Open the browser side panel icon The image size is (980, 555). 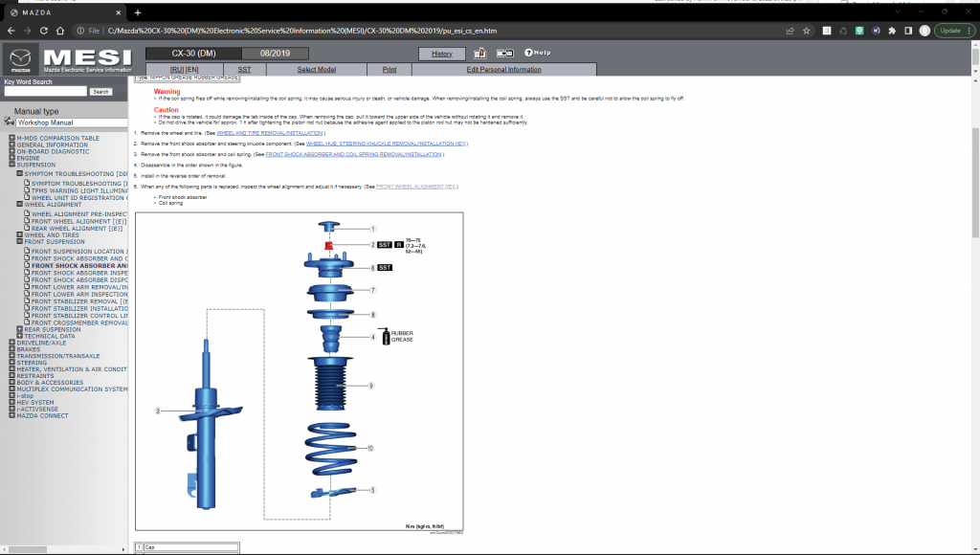[908, 30]
